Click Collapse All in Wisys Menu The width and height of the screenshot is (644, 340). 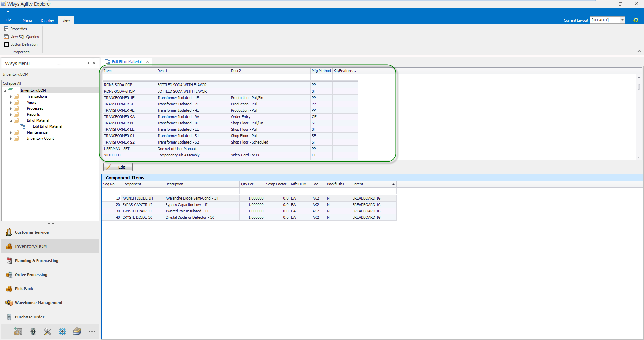12,83
